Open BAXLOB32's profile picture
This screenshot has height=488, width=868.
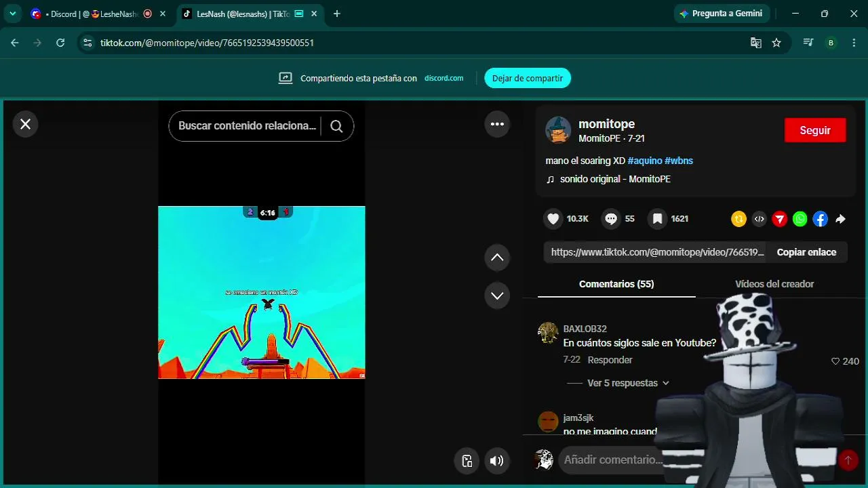pos(548,333)
